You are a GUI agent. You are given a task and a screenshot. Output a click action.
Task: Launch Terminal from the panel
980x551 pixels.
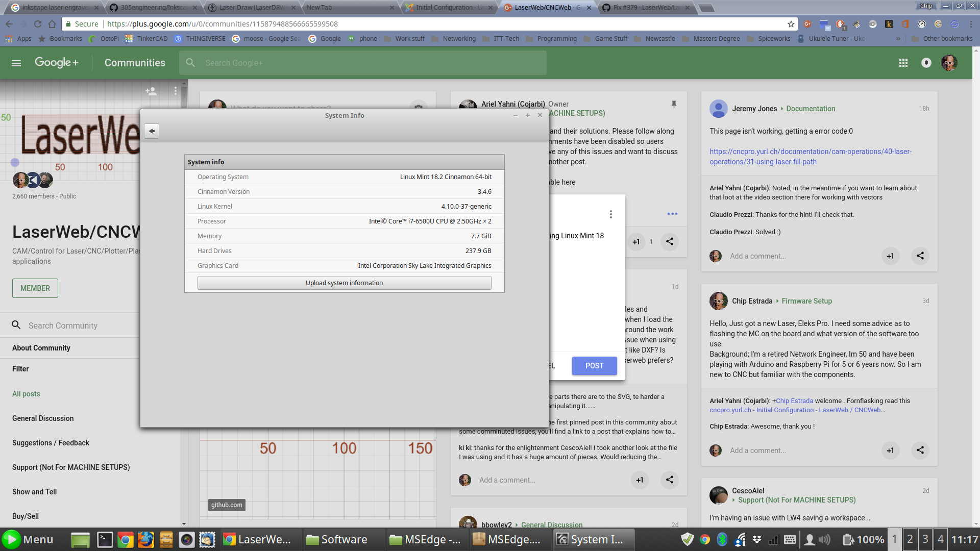pos(105,539)
